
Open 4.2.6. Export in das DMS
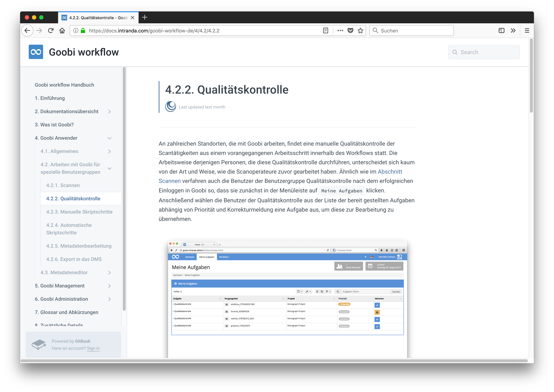click(74, 259)
